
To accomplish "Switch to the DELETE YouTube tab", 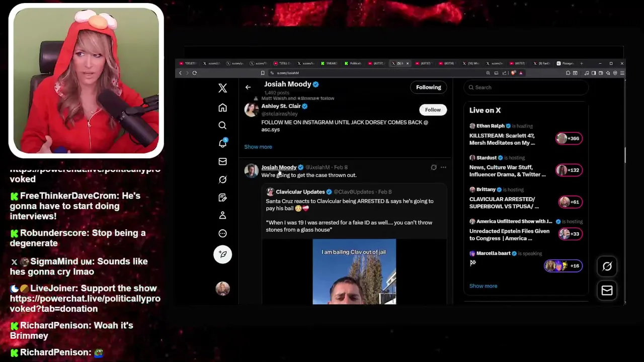I will tap(189, 63).
